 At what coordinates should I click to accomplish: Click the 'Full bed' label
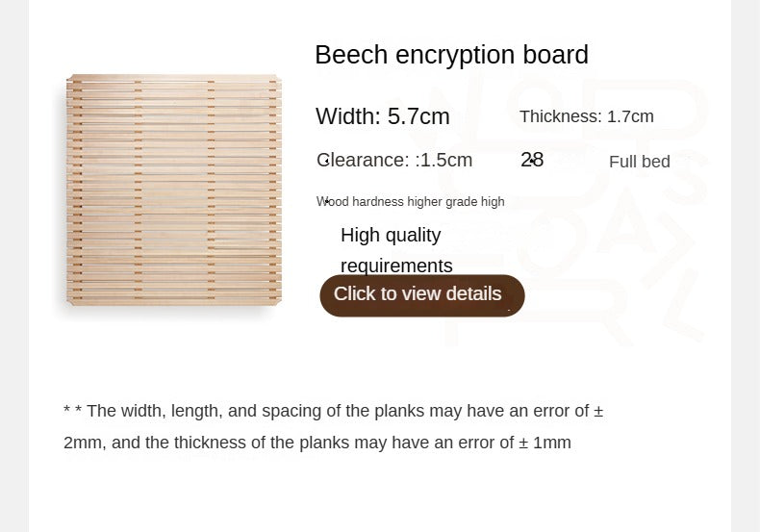(640, 162)
